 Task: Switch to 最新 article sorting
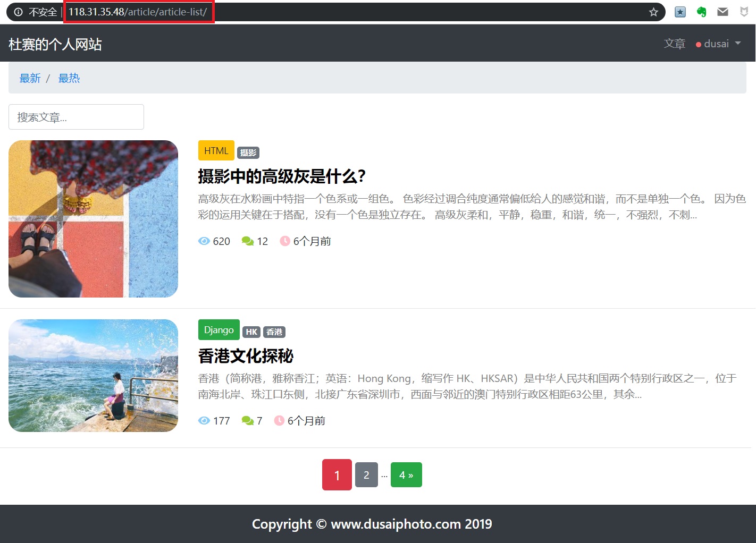click(30, 78)
